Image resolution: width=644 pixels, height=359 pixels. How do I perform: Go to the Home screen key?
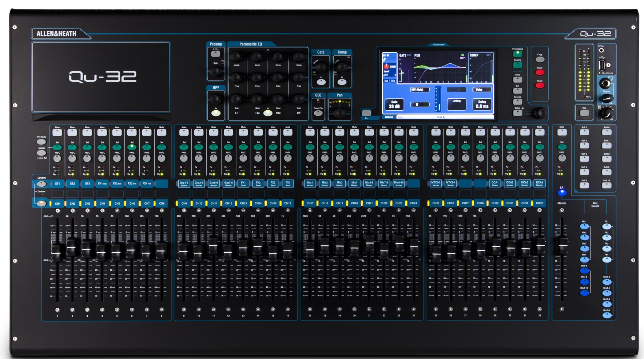517,79
